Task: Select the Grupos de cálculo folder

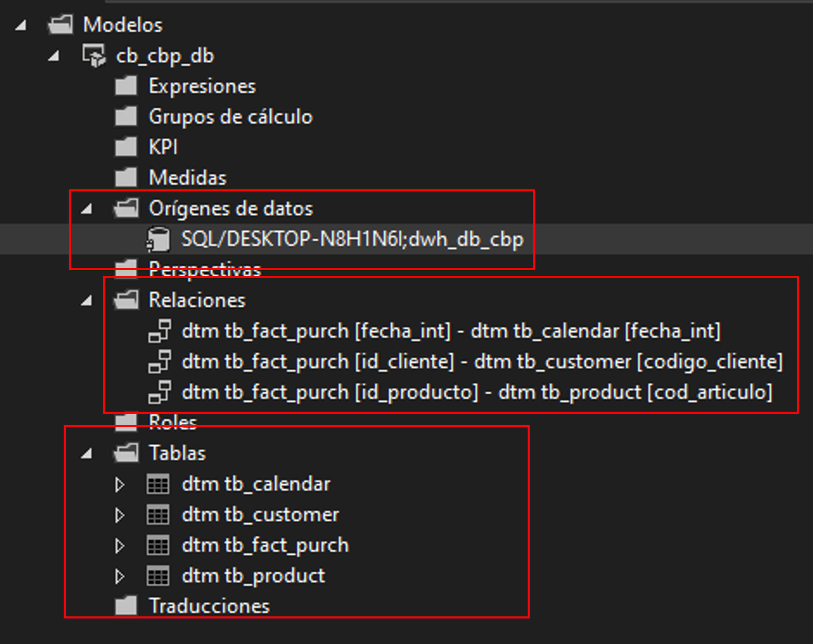Action: click(x=214, y=116)
